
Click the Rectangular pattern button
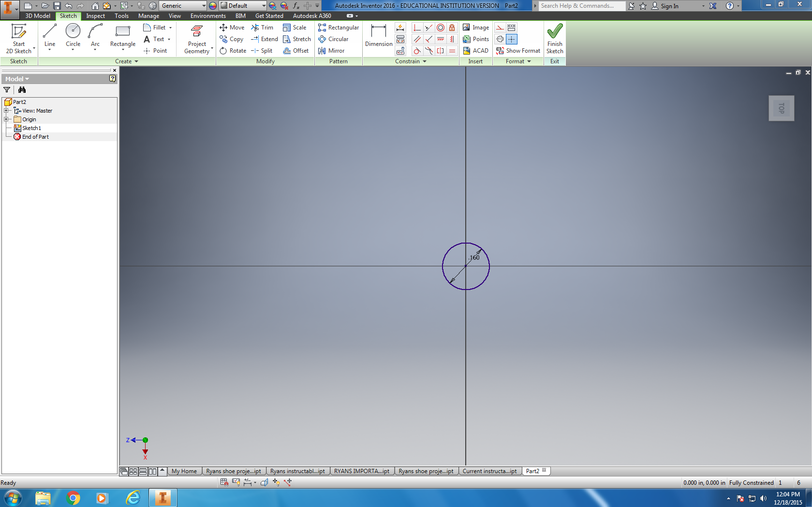tap(339, 28)
